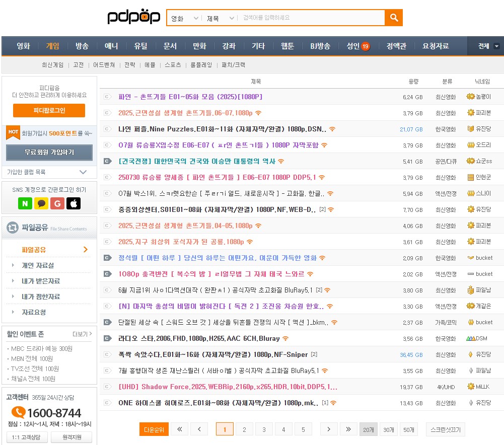Click the orange search magnifier icon
This screenshot has width=504, height=445.
pos(395,17)
